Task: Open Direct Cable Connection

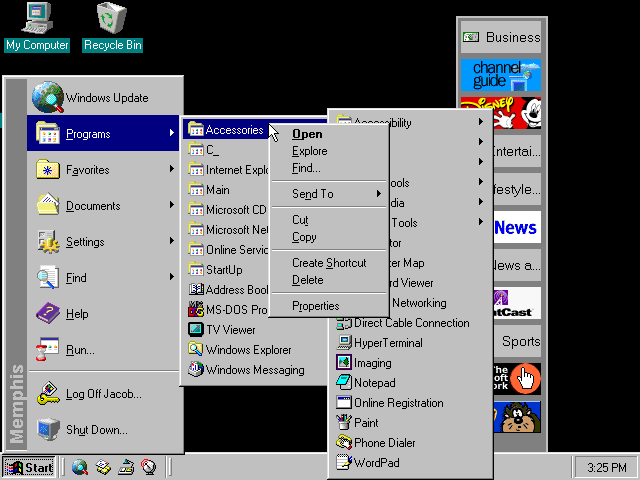Action: (x=410, y=323)
